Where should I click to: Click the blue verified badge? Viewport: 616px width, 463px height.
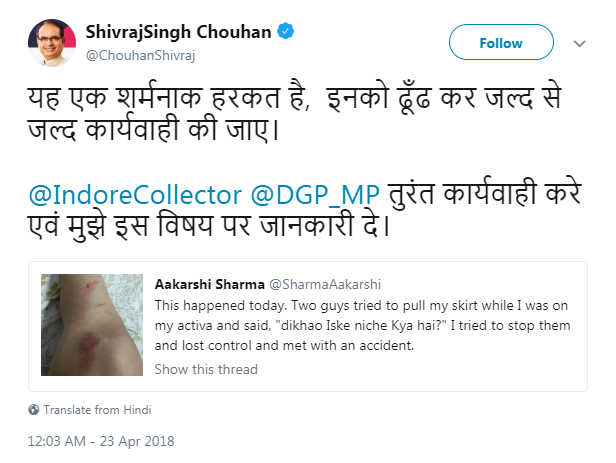(287, 31)
